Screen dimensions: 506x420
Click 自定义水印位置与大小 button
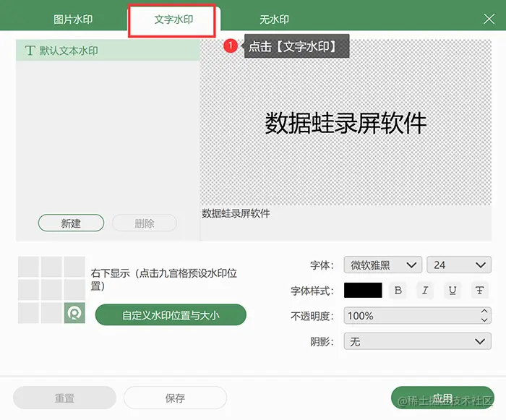[x=171, y=314]
